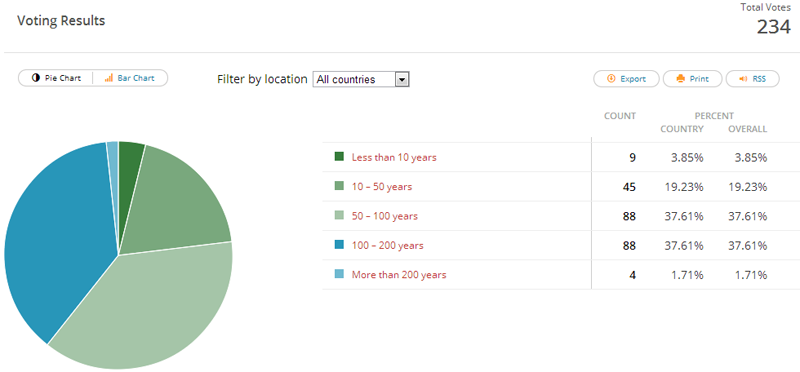Click the '100 – 200 years' link
The width and height of the screenshot is (800, 372).
pyautogui.click(x=387, y=245)
